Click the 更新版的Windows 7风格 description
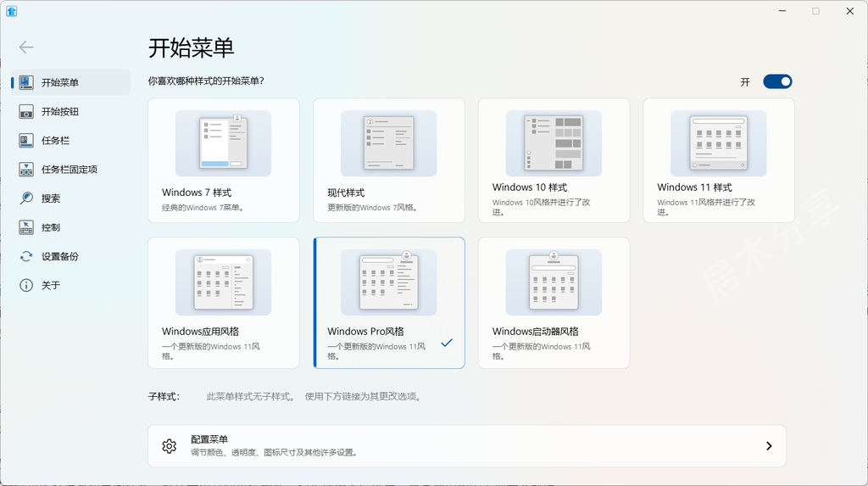 (373, 208)
